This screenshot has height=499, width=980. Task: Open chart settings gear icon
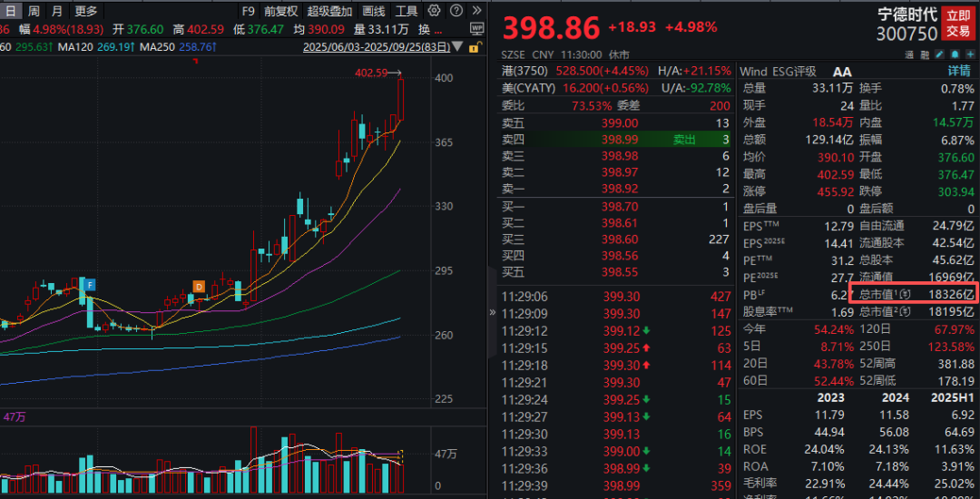click(x=434, y=11)
